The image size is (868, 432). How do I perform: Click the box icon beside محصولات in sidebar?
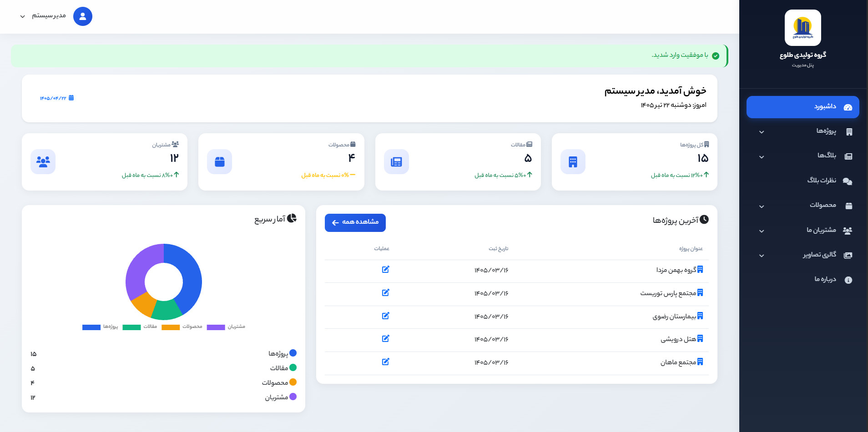[x=849, y=206]
